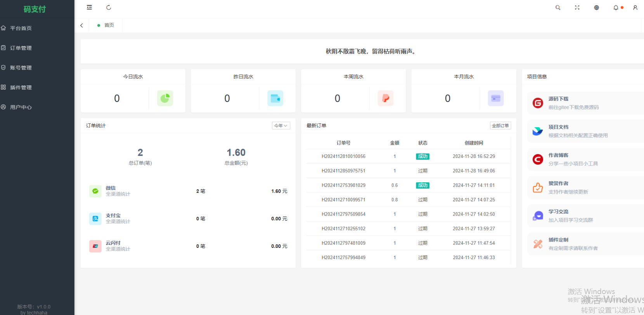Toggle fullscreen icon in header

pyautogui.click(x=577, y=7)
